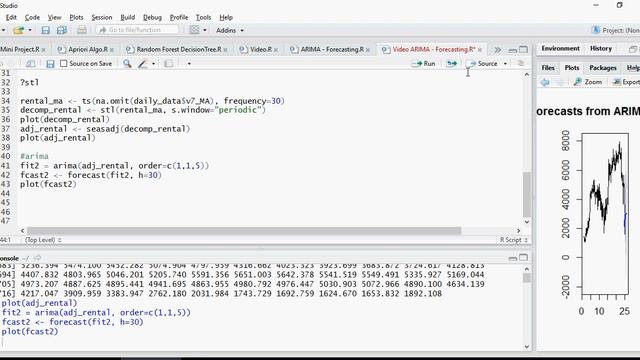Toggle the Source on Save checkbox
Screen dimensions: 640x360
pyautogui.click(x=63, y=64)
